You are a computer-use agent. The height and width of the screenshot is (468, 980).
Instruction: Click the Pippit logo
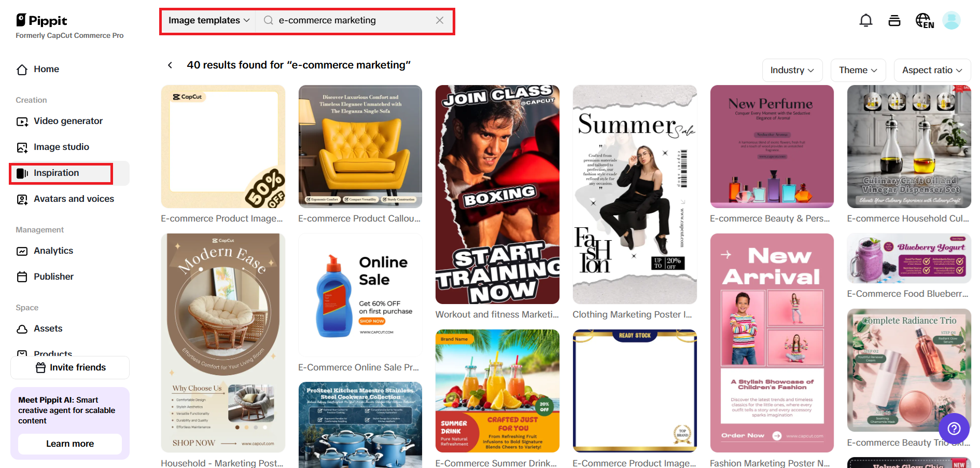pos(42,20)
